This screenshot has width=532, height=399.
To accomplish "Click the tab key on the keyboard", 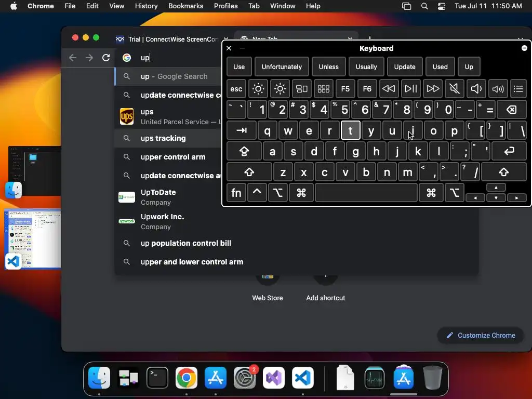I will click(x=242, y=130).
